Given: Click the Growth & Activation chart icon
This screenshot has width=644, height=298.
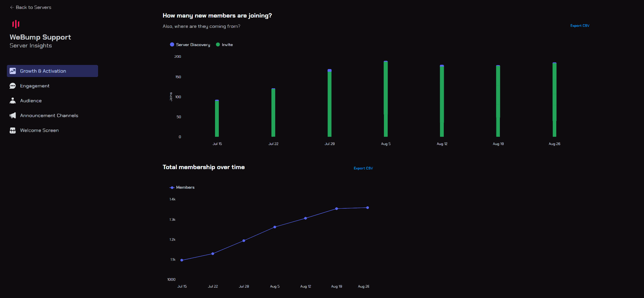Looking at the screenshot, I should pos(13,71).
